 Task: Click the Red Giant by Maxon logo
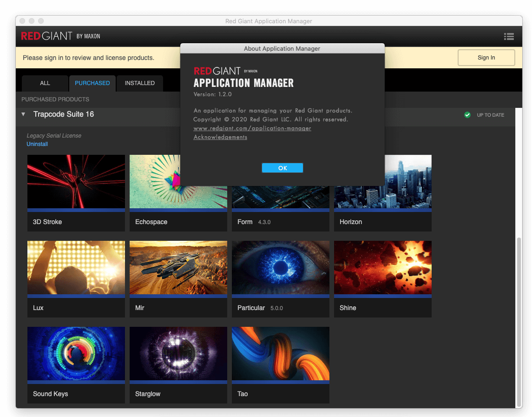(60, 36)
